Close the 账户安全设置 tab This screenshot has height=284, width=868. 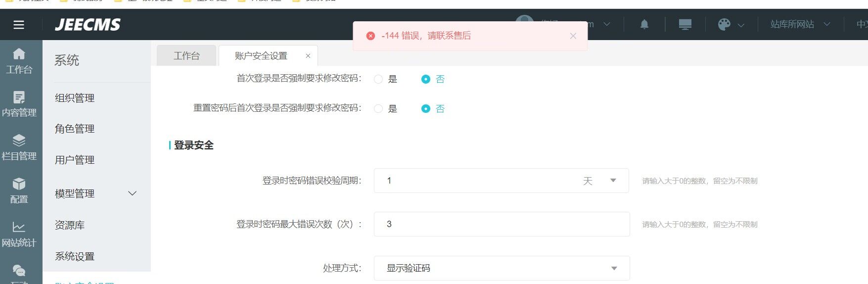tap(308, 56)
